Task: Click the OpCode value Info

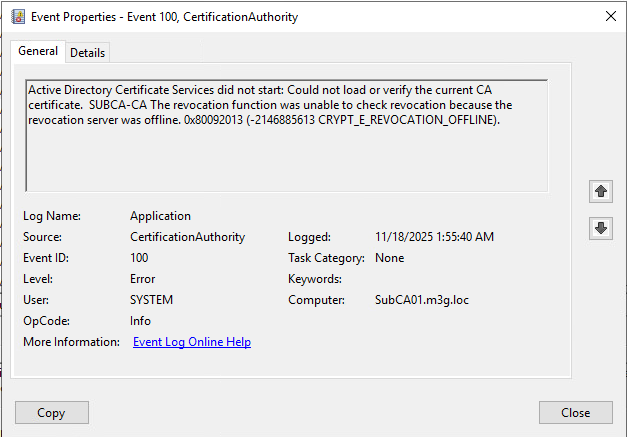Action: point(141,321)
